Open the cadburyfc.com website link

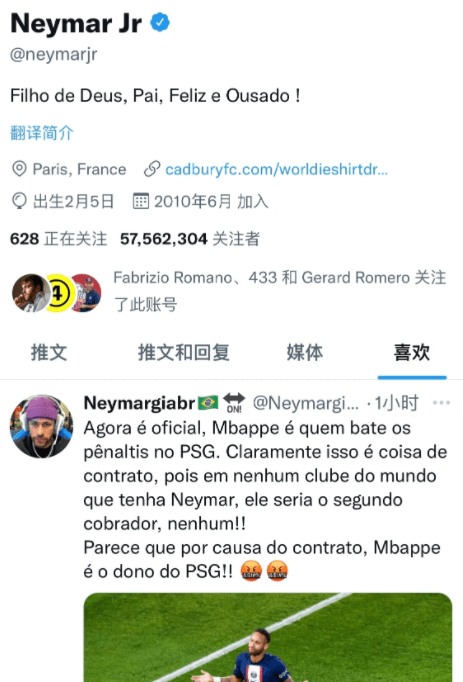[276, 169]
